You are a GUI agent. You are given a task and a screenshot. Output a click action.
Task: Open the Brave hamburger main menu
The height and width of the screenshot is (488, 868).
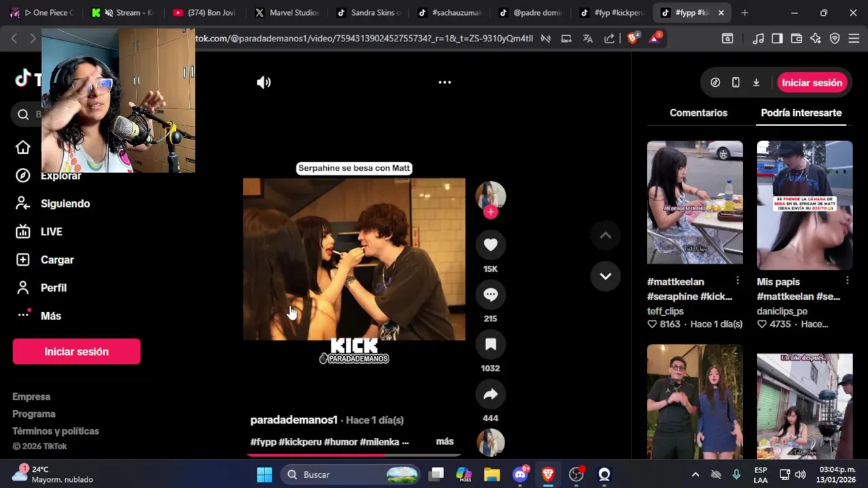[854, 39]
